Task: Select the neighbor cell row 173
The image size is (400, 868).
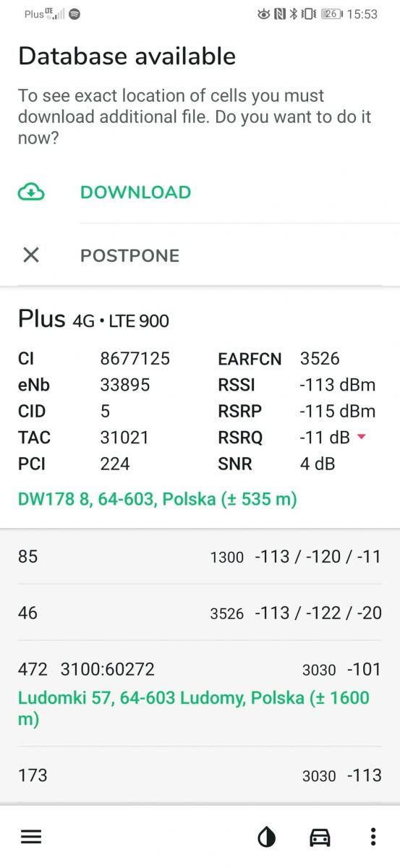Action: (x=200, y=775)
